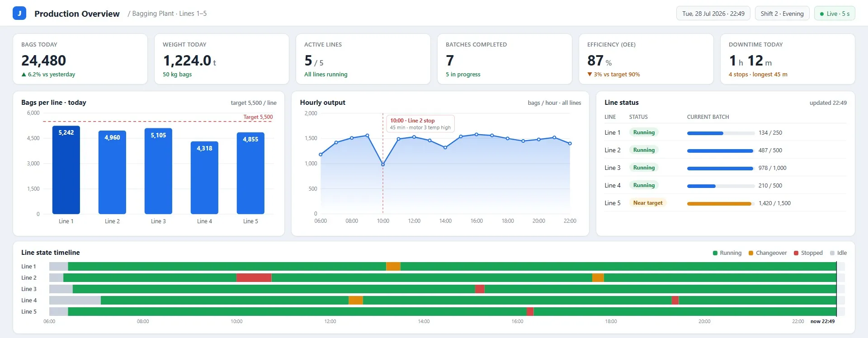Click Line 2 progress bar 487 / 500
This screenshot has width=868, height=338.
[720, 151]
